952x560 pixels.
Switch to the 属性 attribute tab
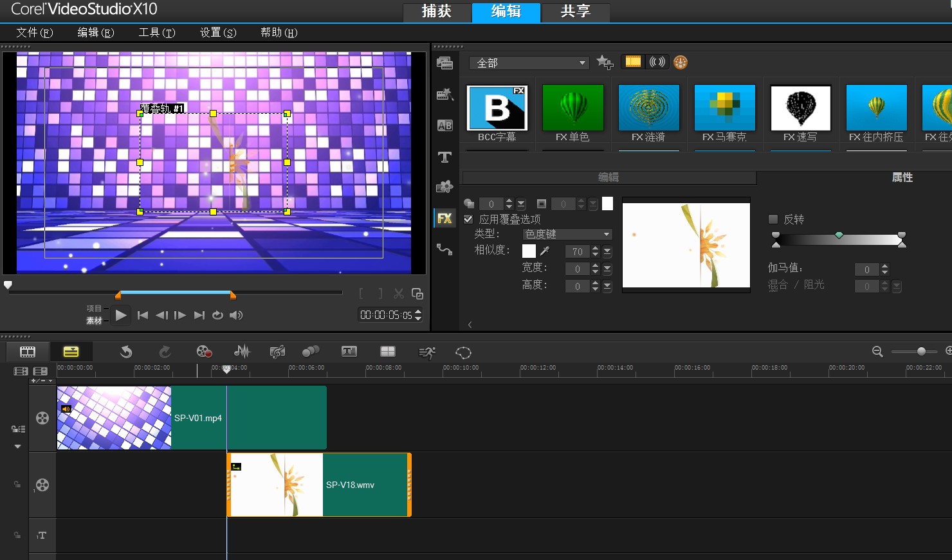coord(902,177)
